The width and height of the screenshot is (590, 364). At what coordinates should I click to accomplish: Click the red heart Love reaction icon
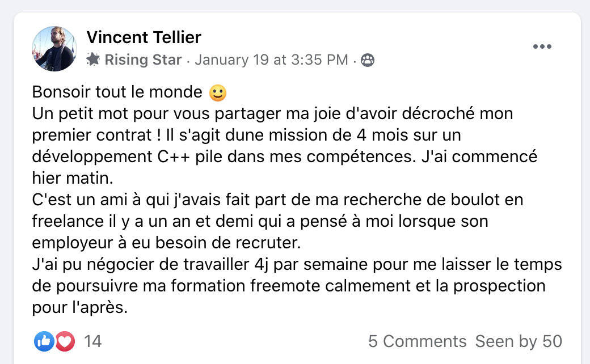65,341
